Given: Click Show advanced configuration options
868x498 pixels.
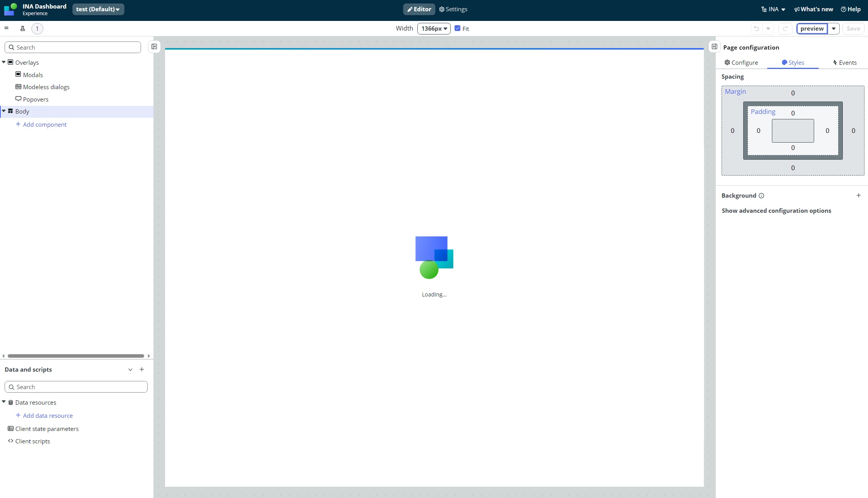Looking at the screenshot, I should point(777,211).
